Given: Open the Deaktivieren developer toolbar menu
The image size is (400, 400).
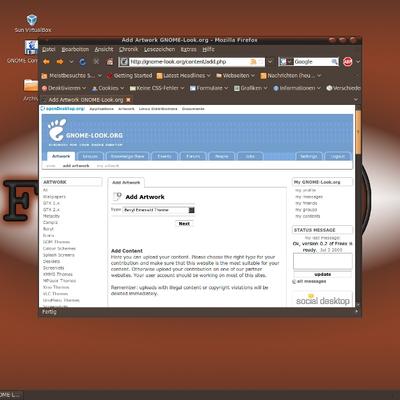Looking at the screenshot, I should click(64, 88).
